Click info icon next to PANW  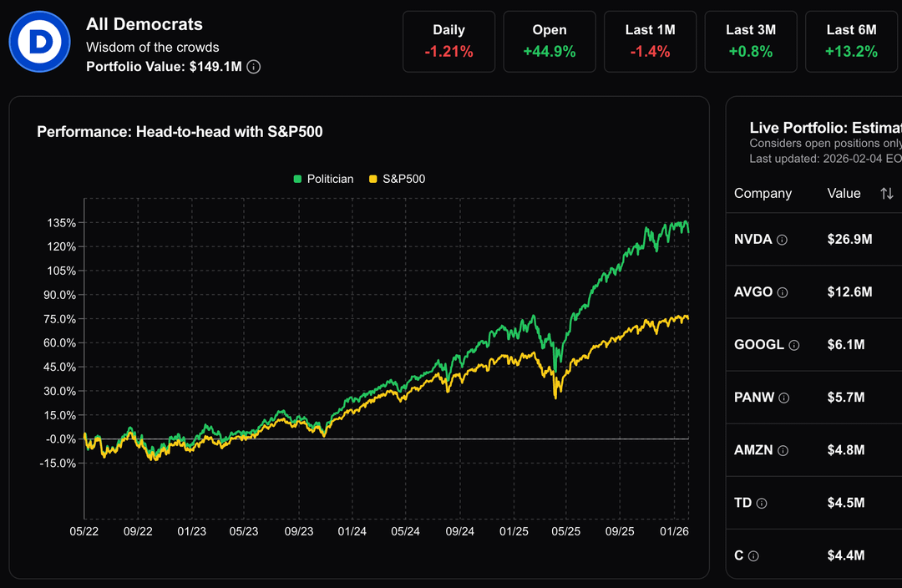[783, 398]
